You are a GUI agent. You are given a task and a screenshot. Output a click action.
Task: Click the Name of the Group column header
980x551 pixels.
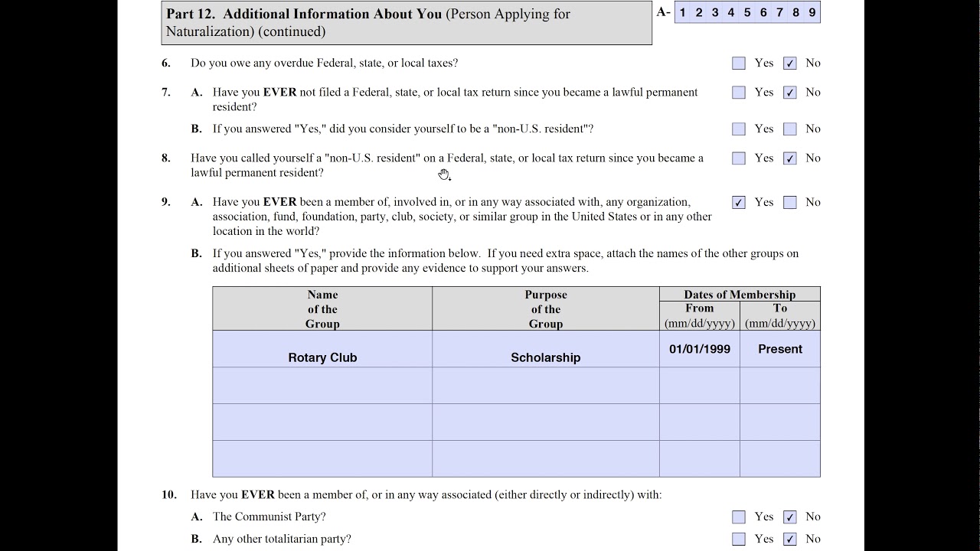pos(322,309)
